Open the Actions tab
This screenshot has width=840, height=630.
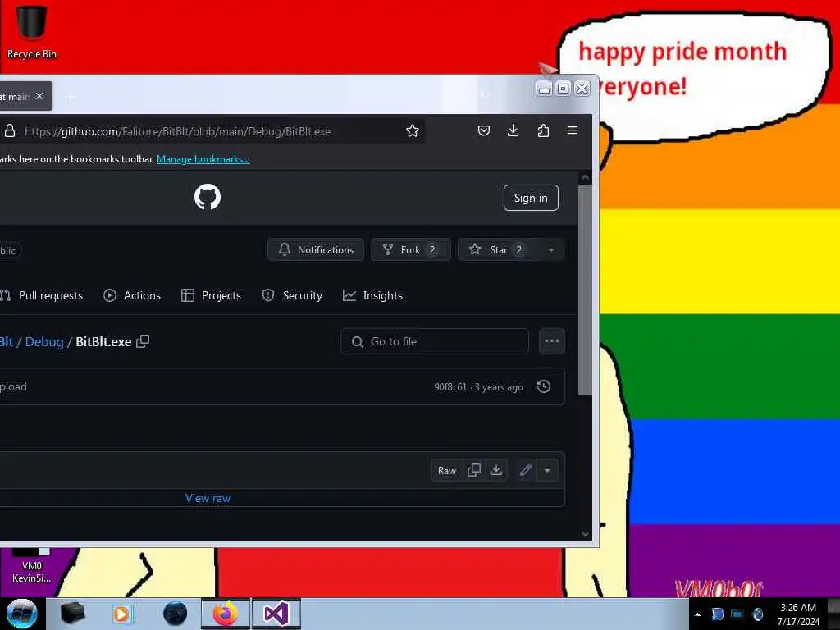132,295
